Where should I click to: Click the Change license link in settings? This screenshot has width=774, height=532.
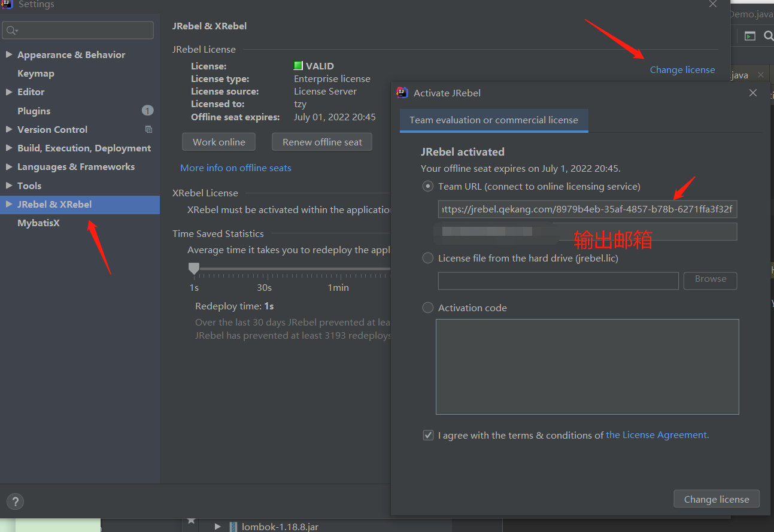click(x=682, y=69)
